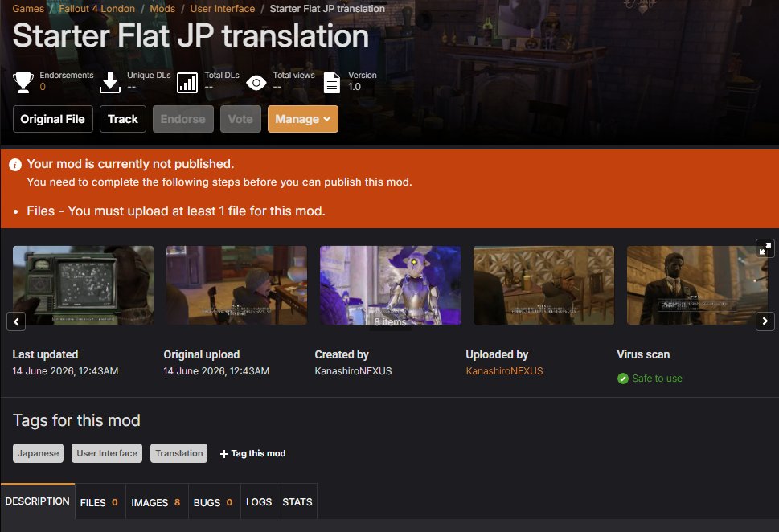Click the Safe to use virus scan link
The image size is (779, 532).
(657, 379)
